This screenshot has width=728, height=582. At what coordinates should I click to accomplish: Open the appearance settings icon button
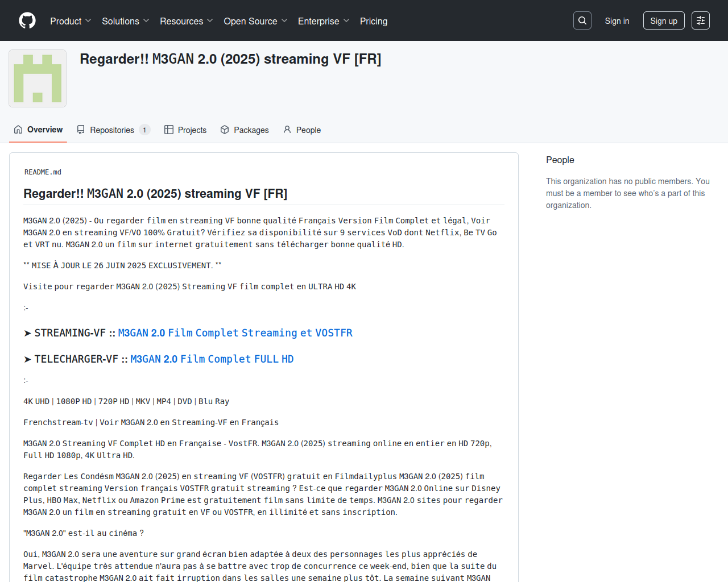pyautogui.click(x=701, y=20)
